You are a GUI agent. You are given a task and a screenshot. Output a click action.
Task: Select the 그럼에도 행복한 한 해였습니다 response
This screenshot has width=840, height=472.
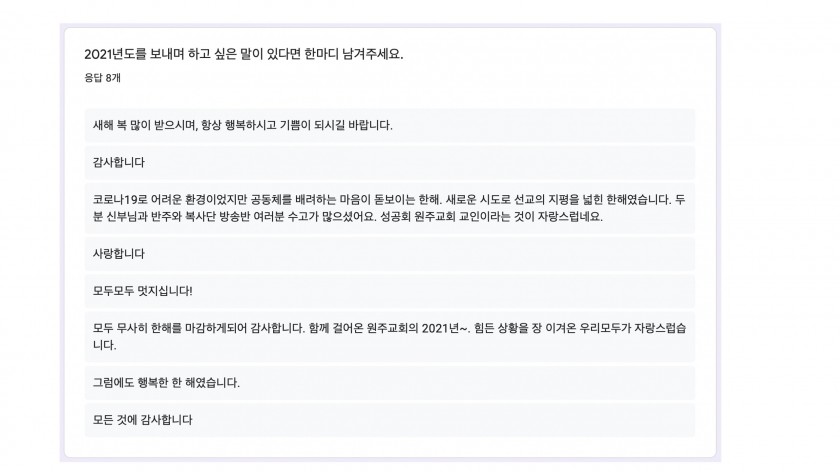point(389,383)
